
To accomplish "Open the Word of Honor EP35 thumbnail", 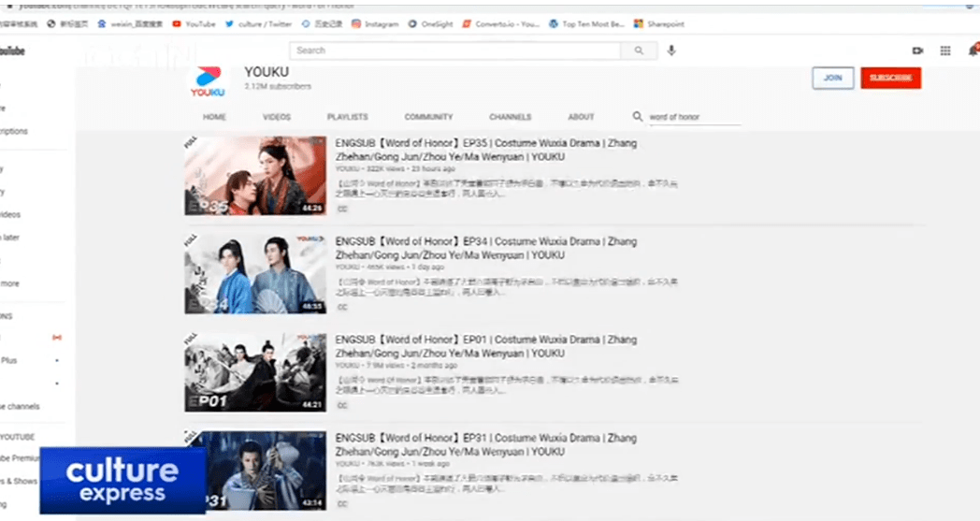I will tap(255, 176).
